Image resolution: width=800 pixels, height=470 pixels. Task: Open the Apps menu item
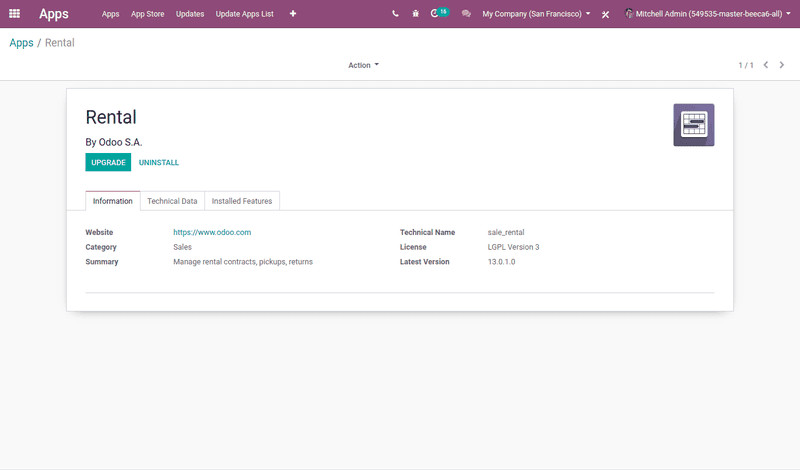(110, 14)
